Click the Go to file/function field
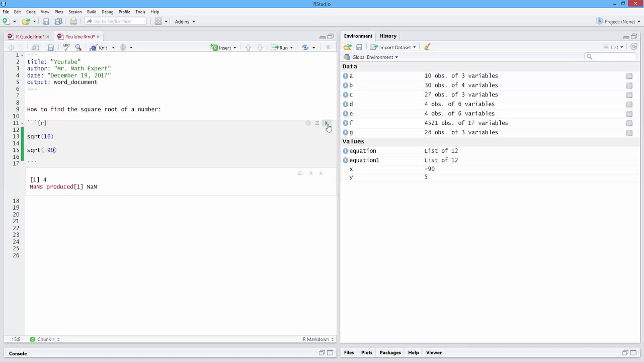Viewport: 644px width, 362px height. coord(115,21)
